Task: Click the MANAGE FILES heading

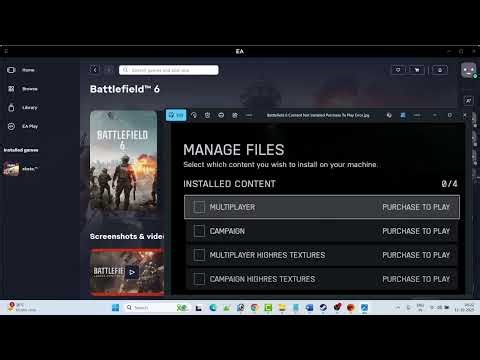Action: (234, 150)
